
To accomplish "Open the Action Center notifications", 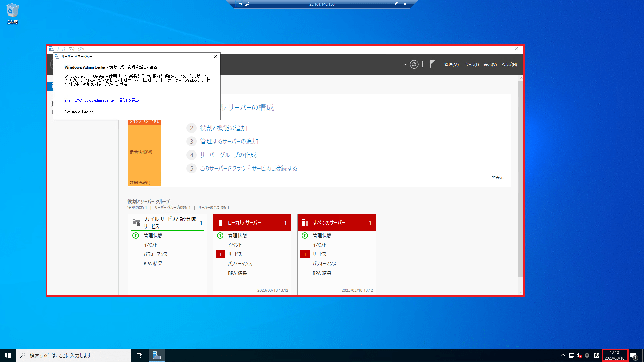I will click(x=633, y=355).
